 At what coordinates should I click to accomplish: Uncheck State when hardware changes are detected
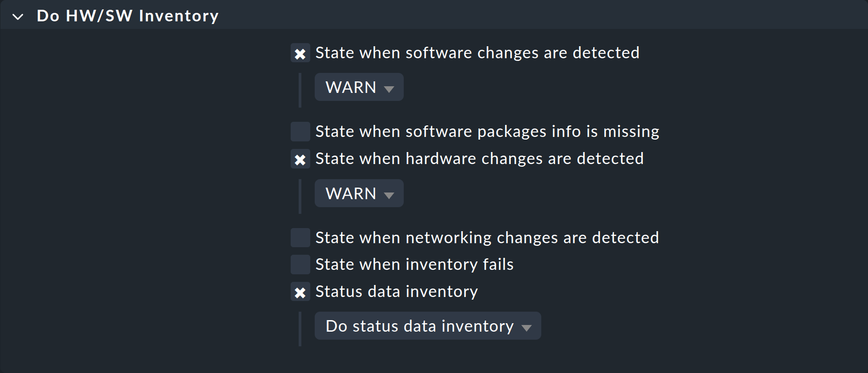point(300,159)
